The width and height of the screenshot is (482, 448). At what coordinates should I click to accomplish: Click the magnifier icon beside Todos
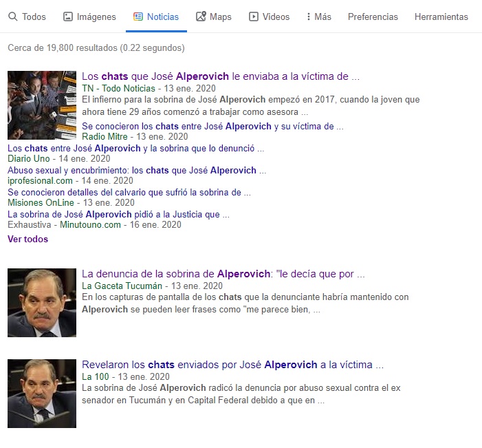pos(12,17)
